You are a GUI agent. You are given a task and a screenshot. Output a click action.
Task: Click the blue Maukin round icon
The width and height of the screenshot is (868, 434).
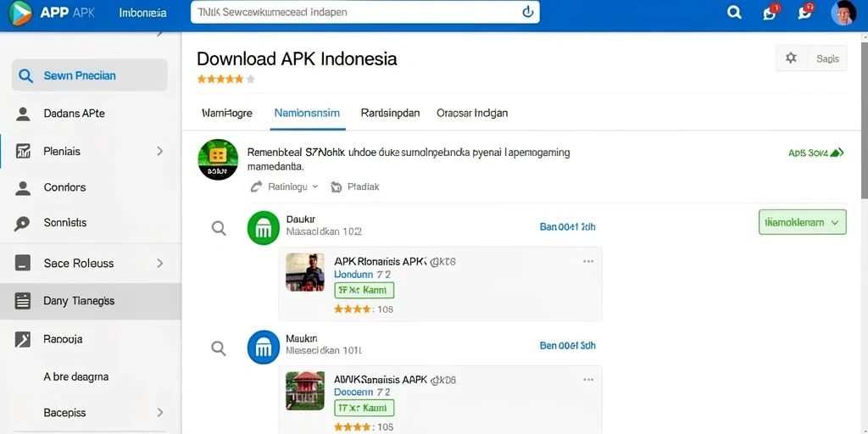264,347
